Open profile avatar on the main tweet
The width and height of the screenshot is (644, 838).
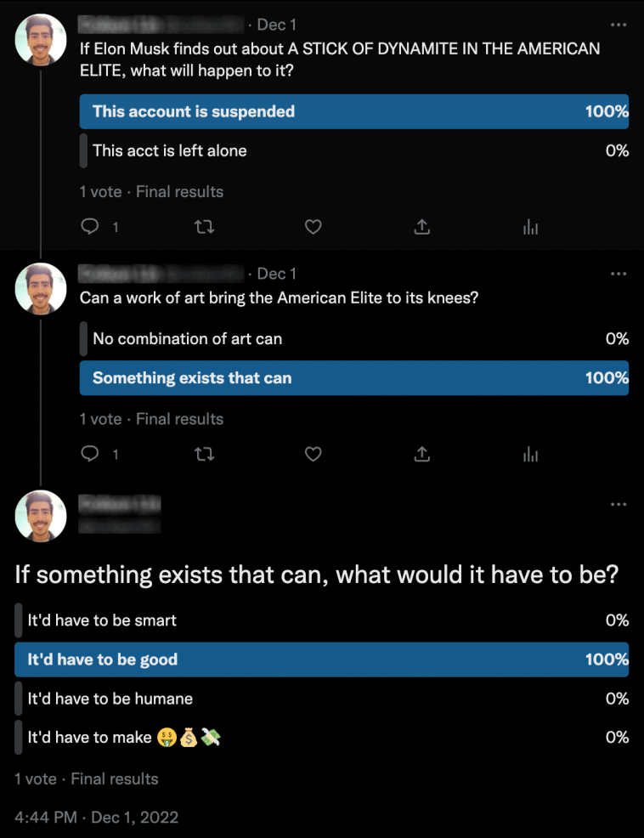pyautogui.click(x=41, y=516)
